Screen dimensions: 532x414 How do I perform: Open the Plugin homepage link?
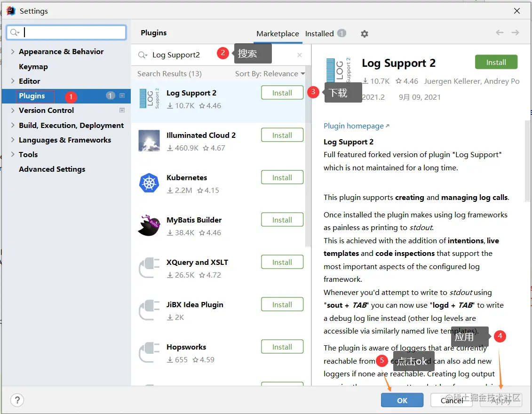[356, 126]
